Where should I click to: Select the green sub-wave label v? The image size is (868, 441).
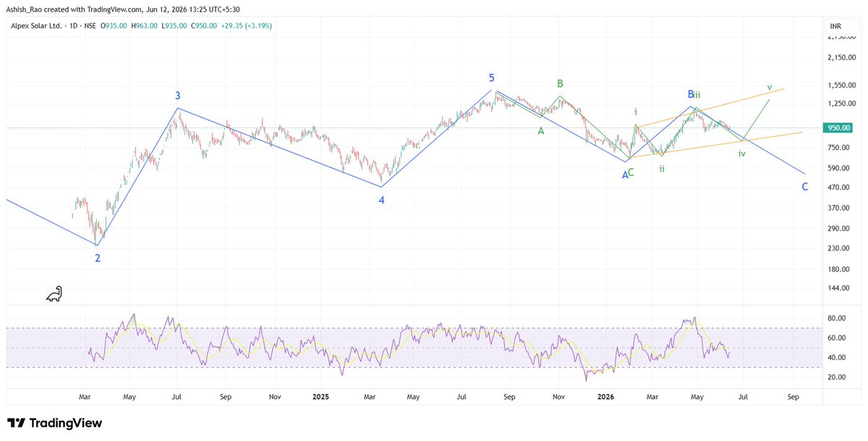(x=770, y=87)
